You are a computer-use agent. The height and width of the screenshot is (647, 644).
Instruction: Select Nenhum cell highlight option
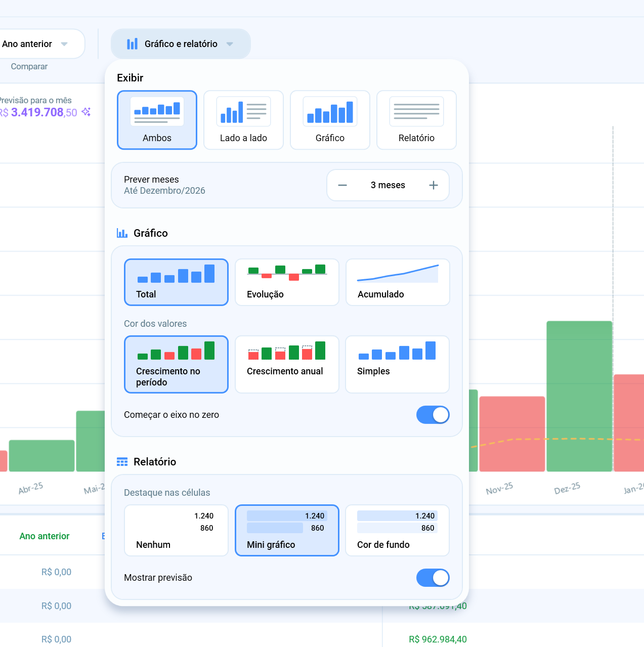tap(176, 530)
